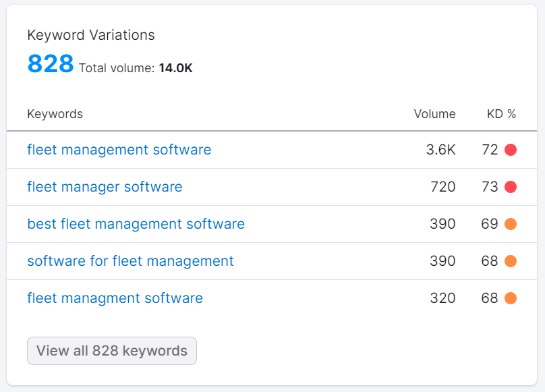Click the Total volume 14.0K figure
Screen dimensions: 545x392
click(175, 68)
